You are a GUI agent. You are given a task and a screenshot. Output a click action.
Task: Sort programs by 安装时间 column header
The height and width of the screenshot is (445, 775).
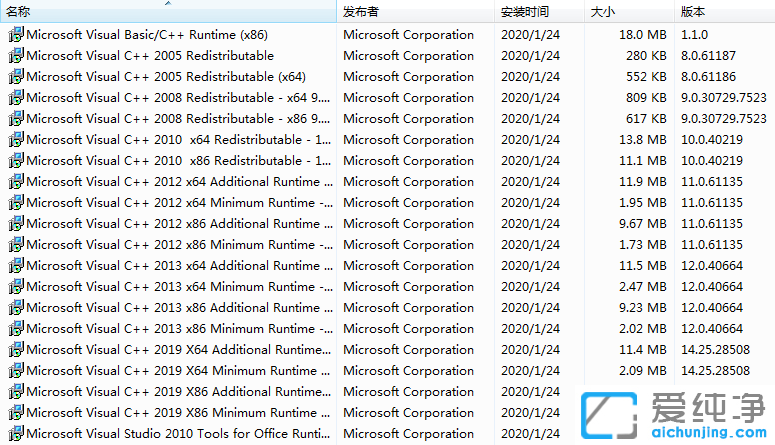point(525,12)
